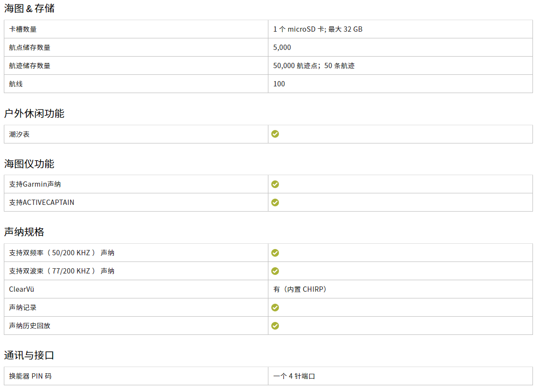Screen dimensions: 544x392
Task: Select the 海图 & 存储 section heading
Action: coord(29,8)
